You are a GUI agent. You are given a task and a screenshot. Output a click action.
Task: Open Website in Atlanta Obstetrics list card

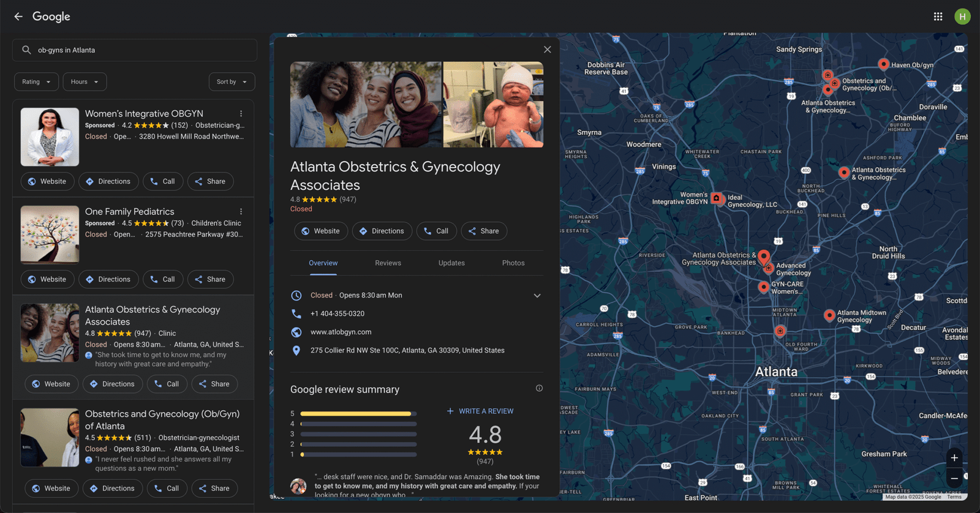tap(51, 384)
